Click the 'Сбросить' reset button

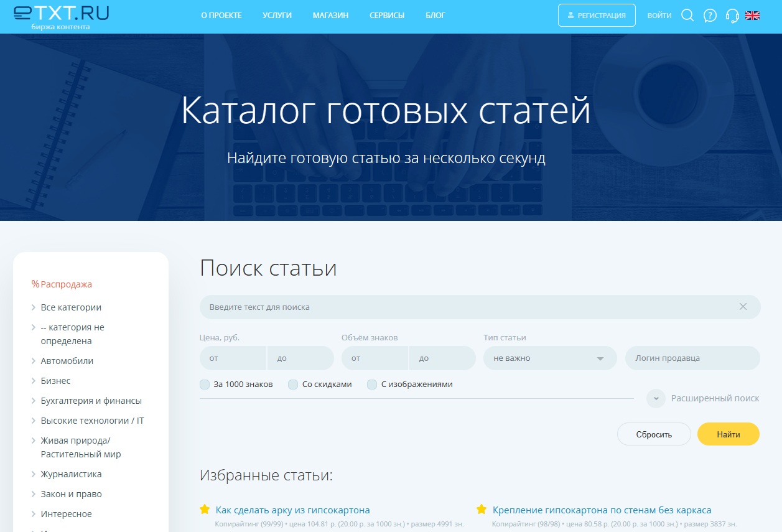point(653,434)
